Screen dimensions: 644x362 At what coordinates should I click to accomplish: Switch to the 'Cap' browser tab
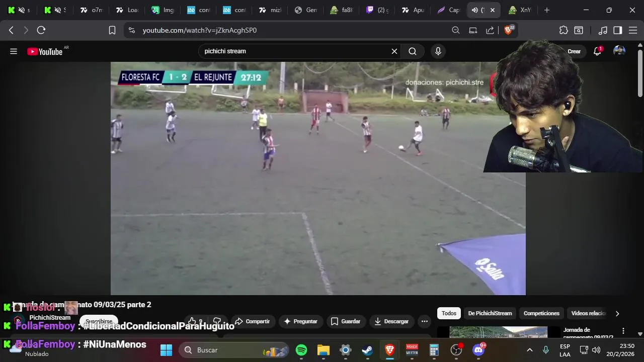(x=448, y=10)
